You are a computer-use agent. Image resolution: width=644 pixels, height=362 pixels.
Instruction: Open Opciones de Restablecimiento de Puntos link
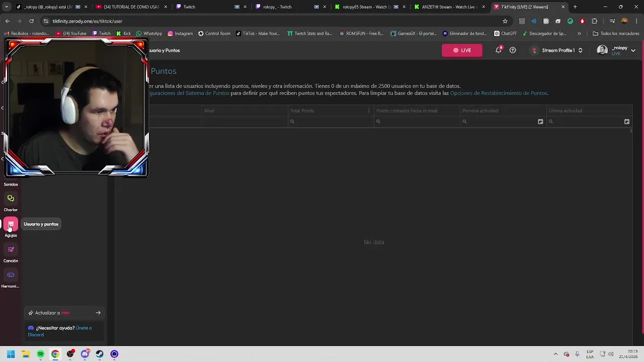tap(498, 93)
